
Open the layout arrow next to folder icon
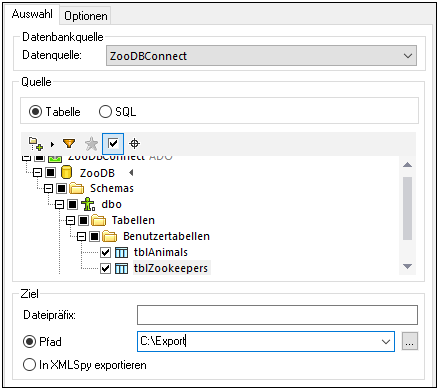coord(52,144)
